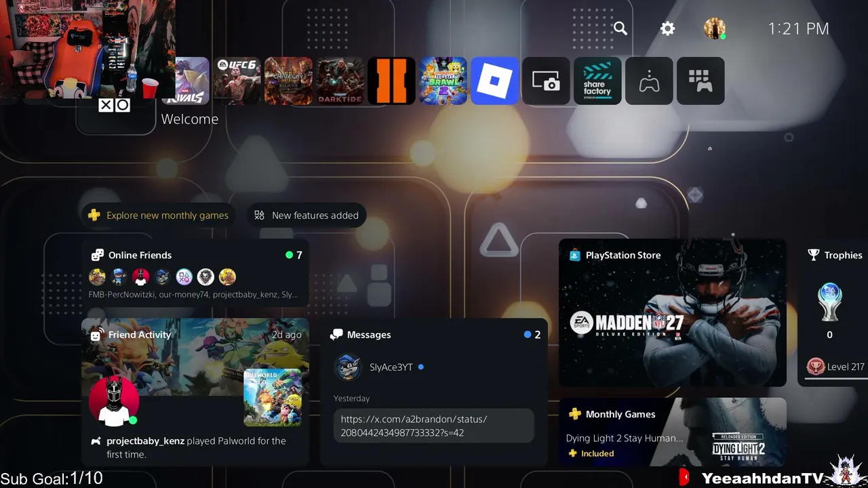
Task: Select the platinum trophy icon
Action: (x=829, y=302)
